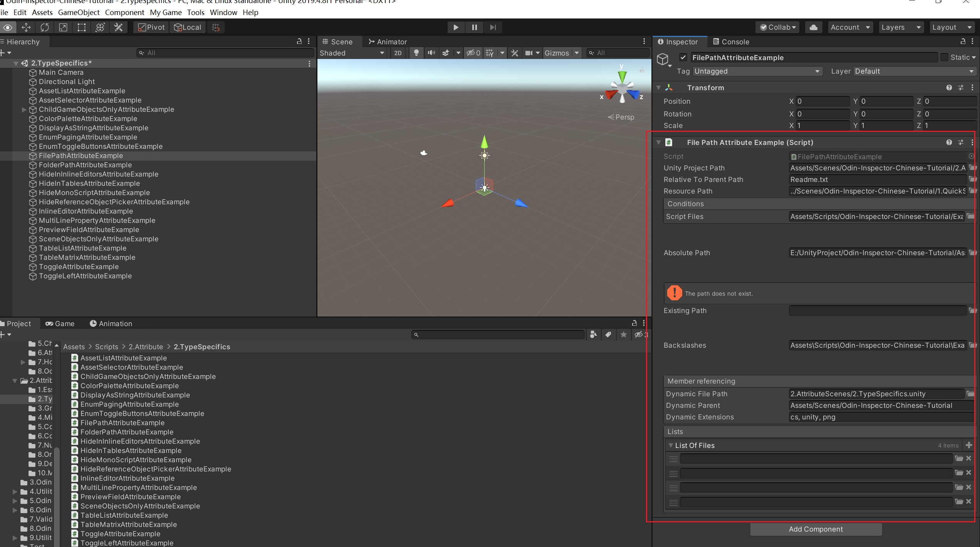Click Scripts in the Project breadcrumb
This screenshot has height=547, width=980.
107,347
